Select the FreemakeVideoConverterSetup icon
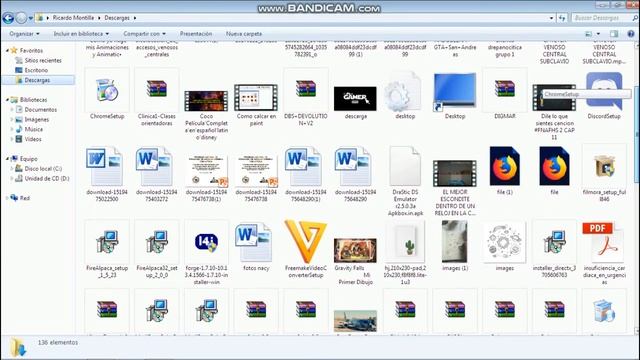Viewport: 640px width, 360px height. click(306, 241)
